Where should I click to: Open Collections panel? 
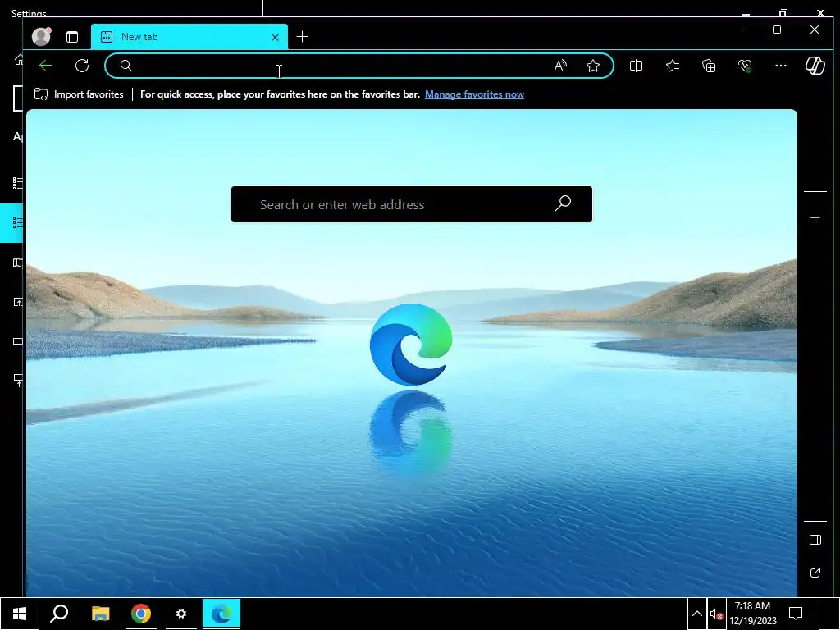(x=709, y=66)
